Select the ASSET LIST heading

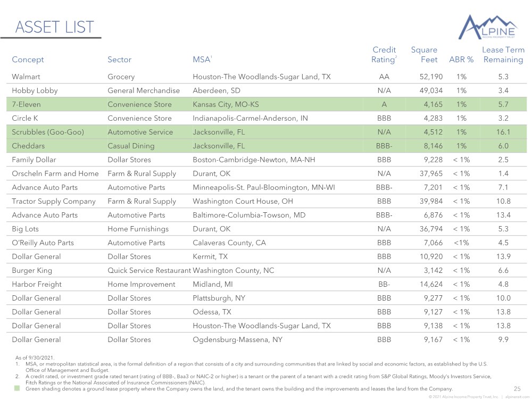54,27
